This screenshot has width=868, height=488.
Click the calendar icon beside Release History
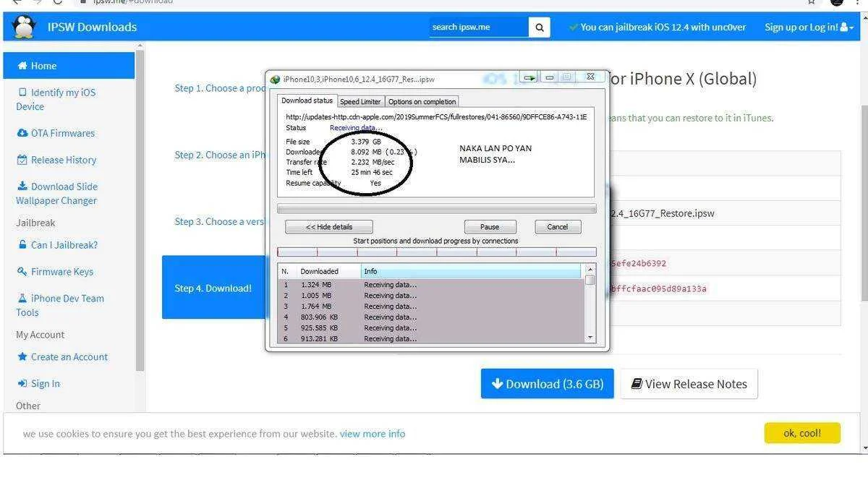point(22,160)
